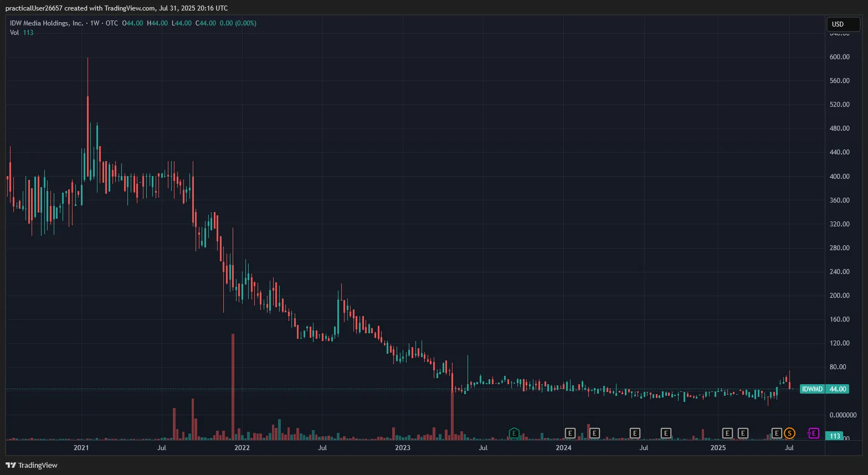Image resolution: width=868 pixels, height=475 pixels.
Task: Select the second earnings E marker after 2025
Action: click(743, 433)
